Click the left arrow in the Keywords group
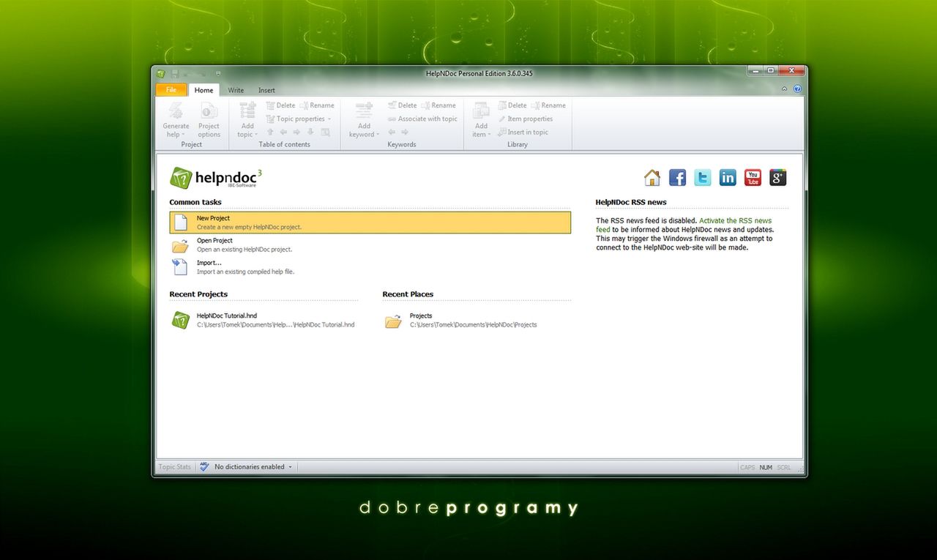Screen dimensions: 937x560 [392, 132]
